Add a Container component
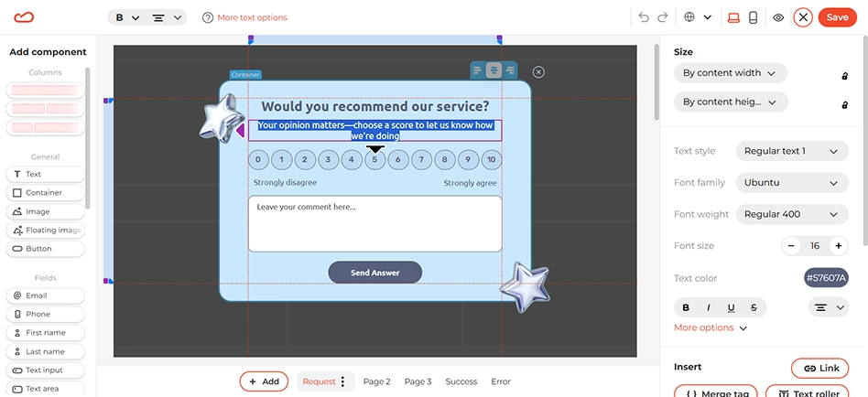Image resolution: width=868 pixels, height=397 pixels. [x=46, y=193]
